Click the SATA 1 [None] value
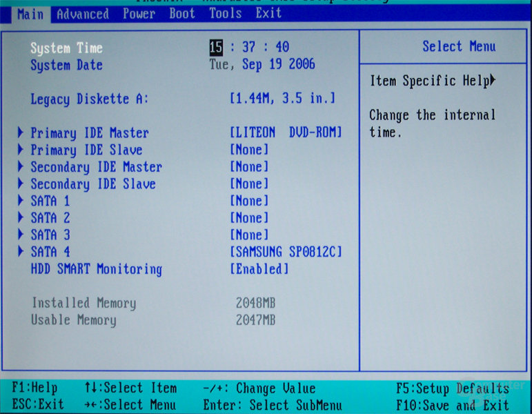The height and width of the screenshot is (414, 532). point(249,201)
